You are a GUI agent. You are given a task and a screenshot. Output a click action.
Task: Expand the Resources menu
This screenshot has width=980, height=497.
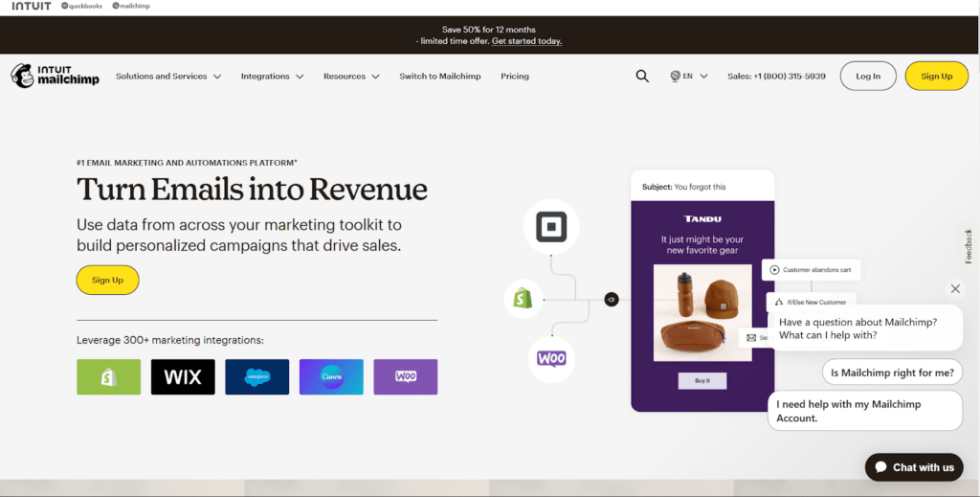coord(351,77)
